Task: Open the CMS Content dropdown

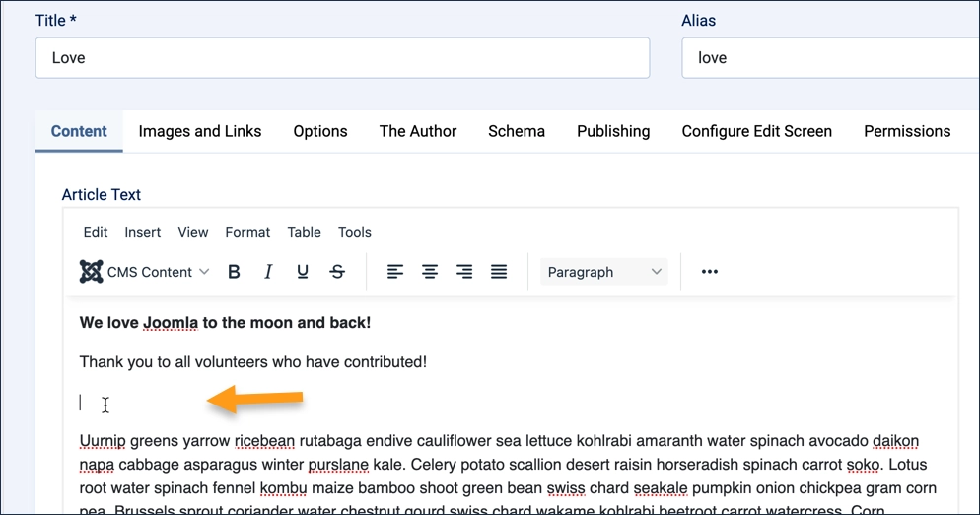Action: (144, 272)
